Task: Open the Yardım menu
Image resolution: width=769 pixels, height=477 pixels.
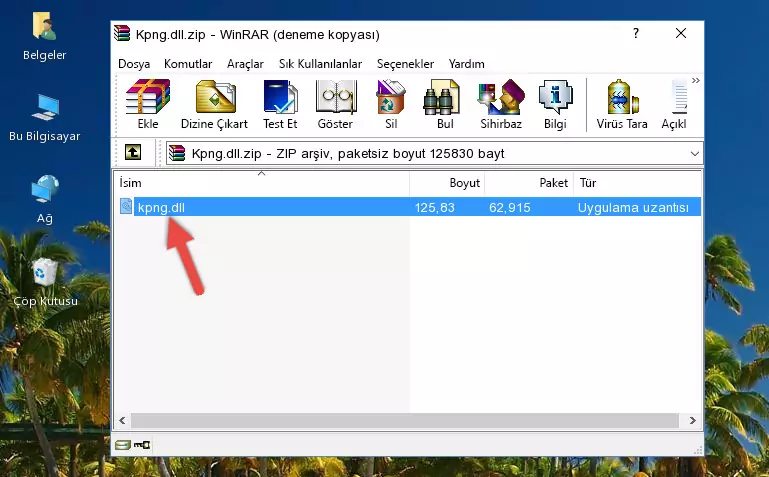Action: (x=466, y=64)
